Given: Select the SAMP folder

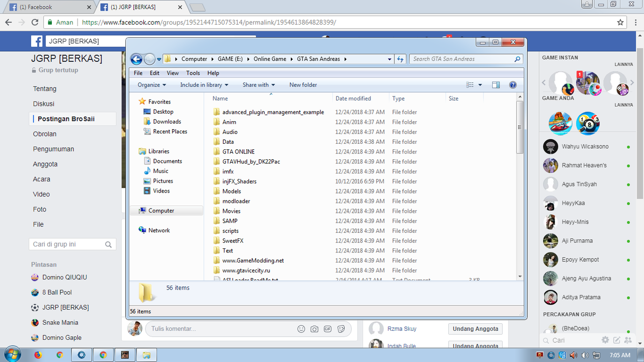Looking at the screenshot, I should click(x=230, y=221).
